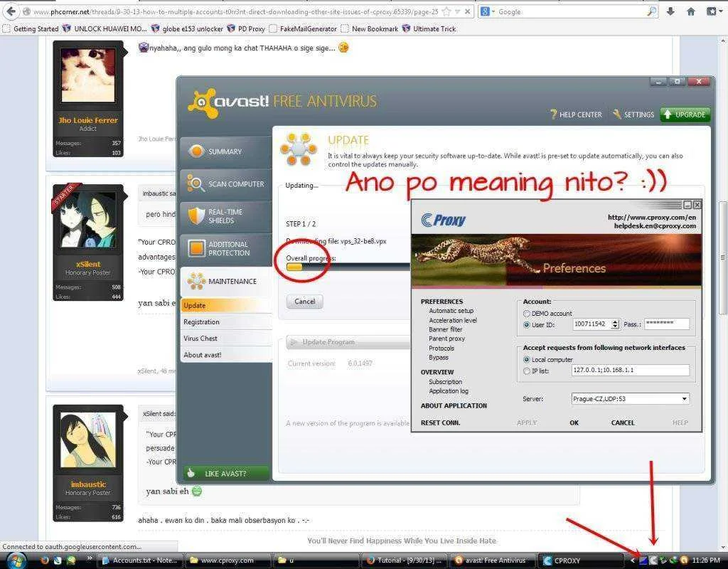Viewport: 728px width, 569px height.
Task: Open the cproxy.com website link in CProxy
Action: coord(652,218)
